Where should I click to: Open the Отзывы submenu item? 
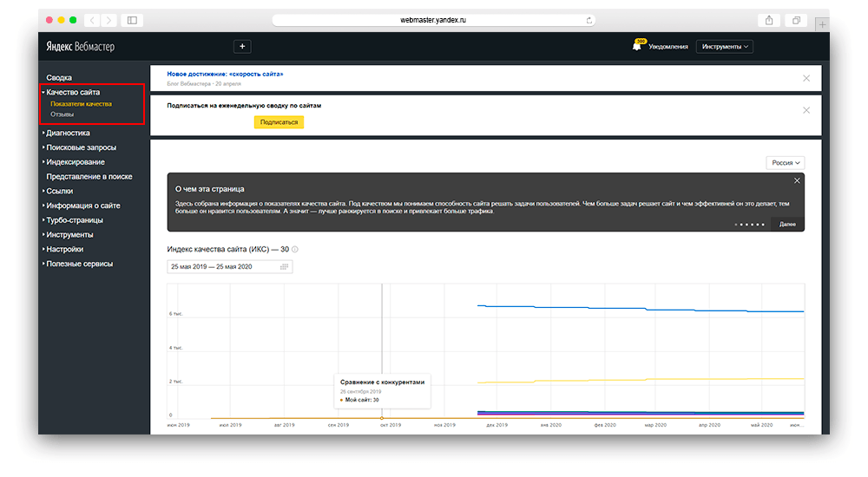pos(62,114)
